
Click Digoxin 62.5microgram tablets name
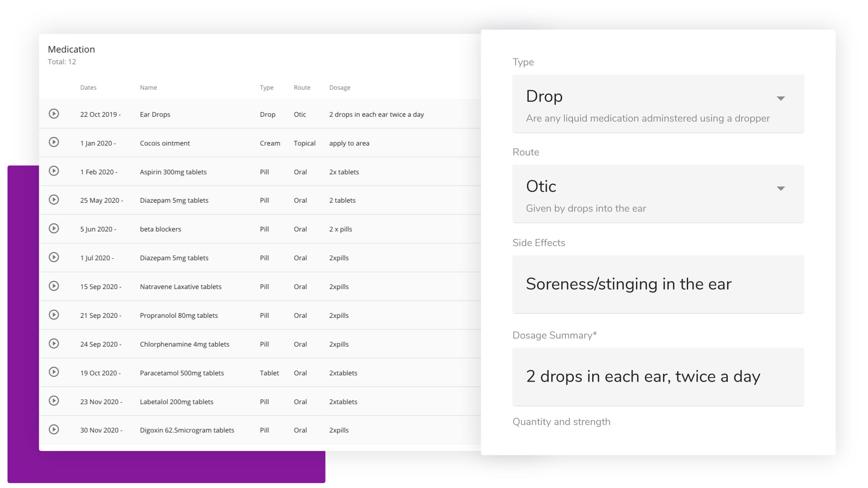(187, 430)
